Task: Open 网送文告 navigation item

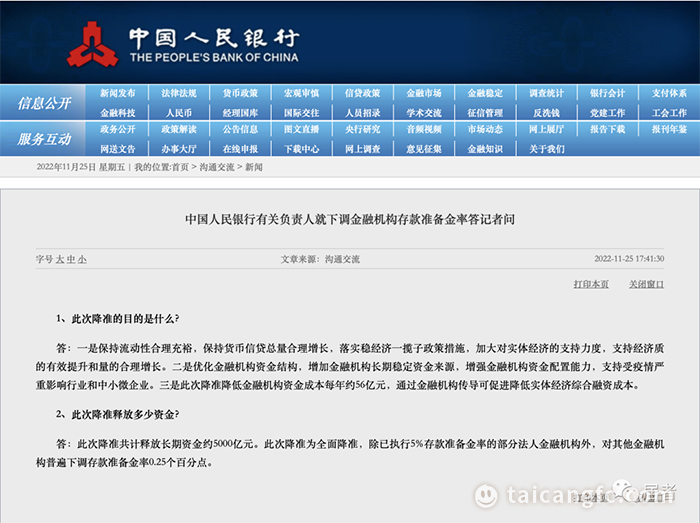Action: click(117, 149)
